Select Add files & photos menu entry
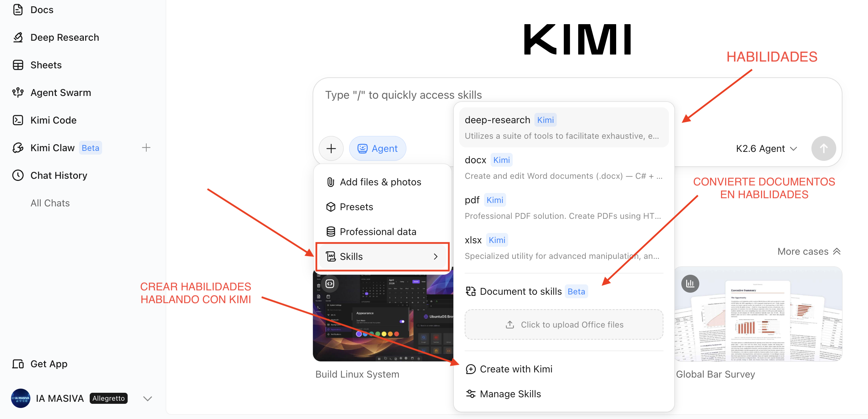This screenshot has height=419, width=868. tap(382, 182)
